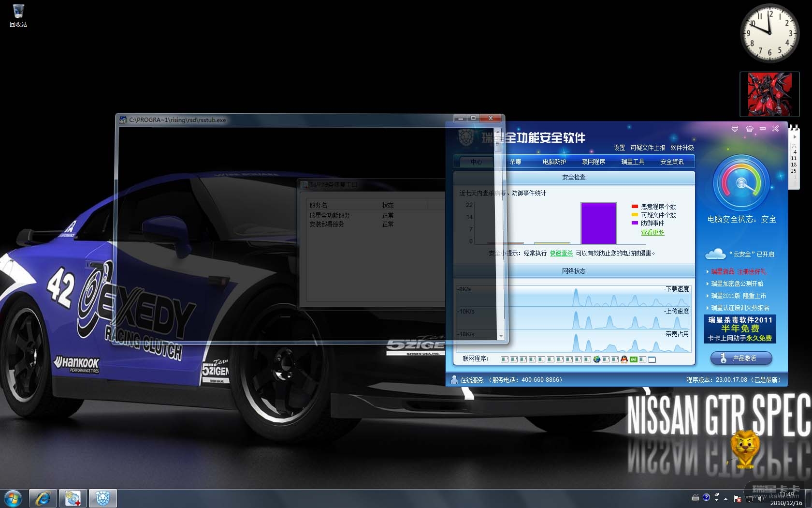812x508 pixels.
Task: Open the 杀毒 (antivirus) tab
Action: click(x=515, y=162)
